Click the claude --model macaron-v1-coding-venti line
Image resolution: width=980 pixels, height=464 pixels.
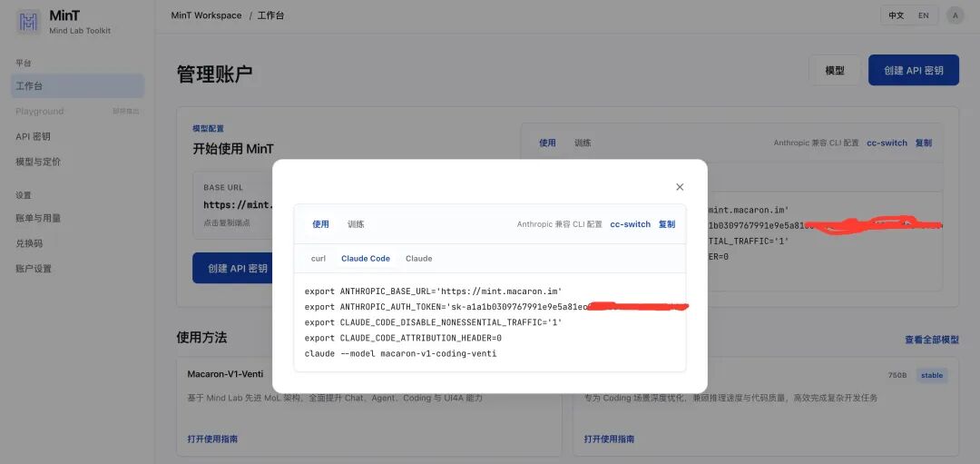[401, 354]
